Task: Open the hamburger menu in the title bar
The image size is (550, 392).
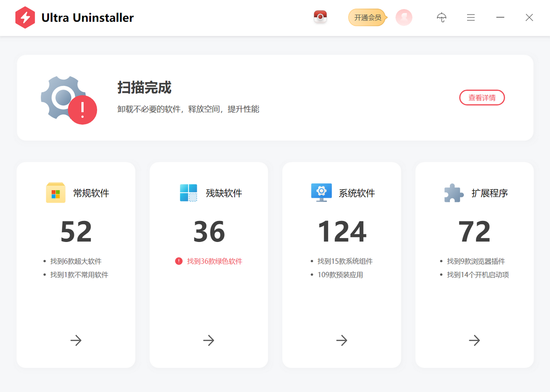Action: 471,18
